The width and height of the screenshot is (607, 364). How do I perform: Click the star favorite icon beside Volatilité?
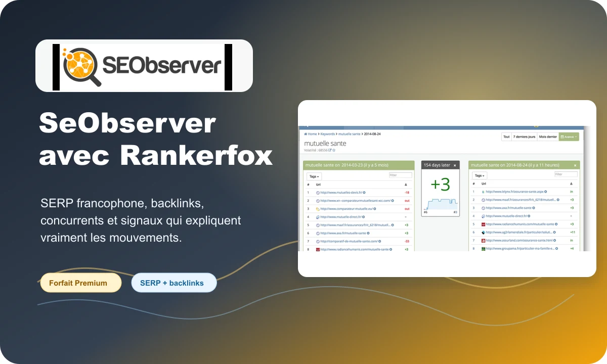pos(334,150)
